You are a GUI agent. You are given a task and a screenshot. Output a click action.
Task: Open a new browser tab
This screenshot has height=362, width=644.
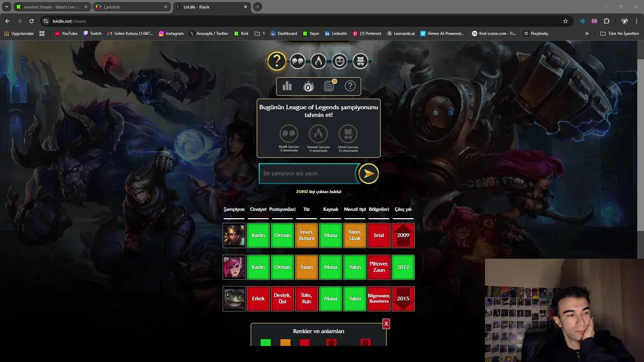[258, 7]
